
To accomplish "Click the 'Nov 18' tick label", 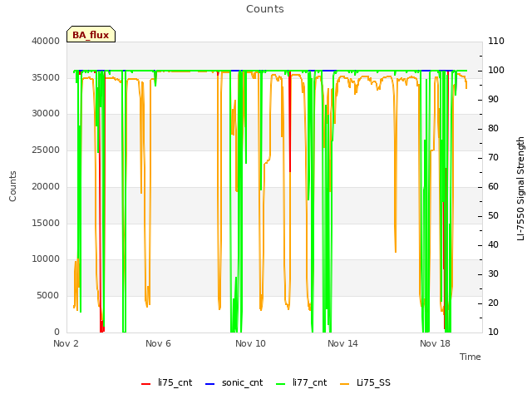I will tap(435, 343).
